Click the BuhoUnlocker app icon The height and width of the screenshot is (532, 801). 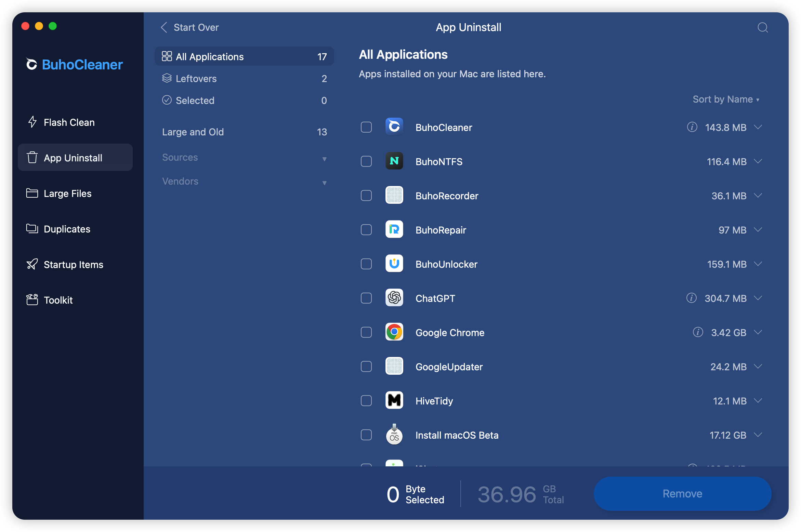394,264
